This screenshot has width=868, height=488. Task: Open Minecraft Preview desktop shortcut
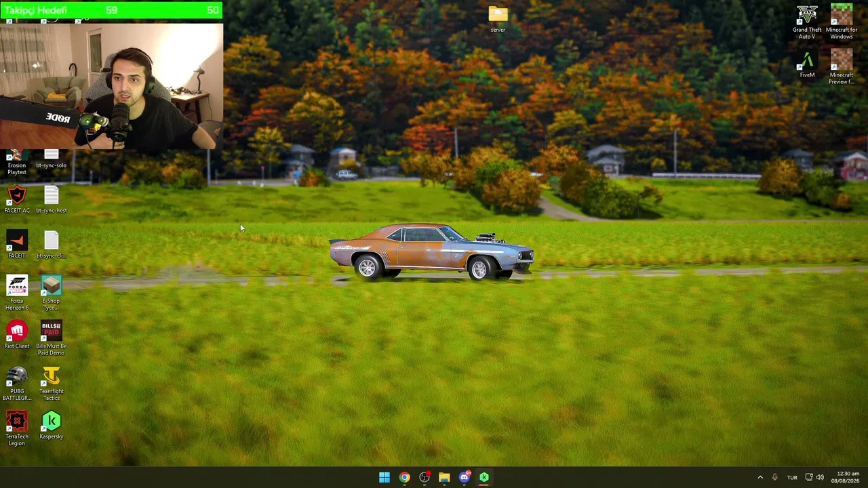842,67
